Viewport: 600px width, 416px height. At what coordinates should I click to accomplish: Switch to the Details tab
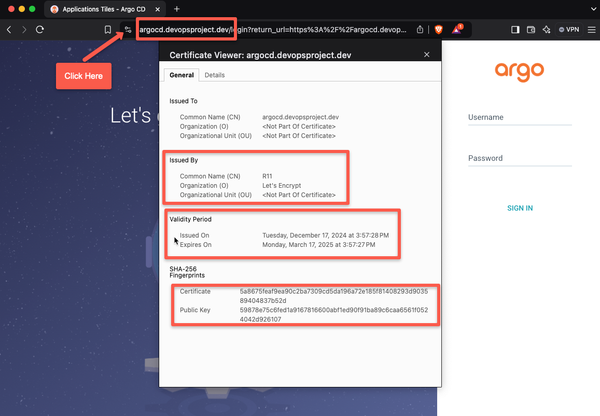pos(215,75)
